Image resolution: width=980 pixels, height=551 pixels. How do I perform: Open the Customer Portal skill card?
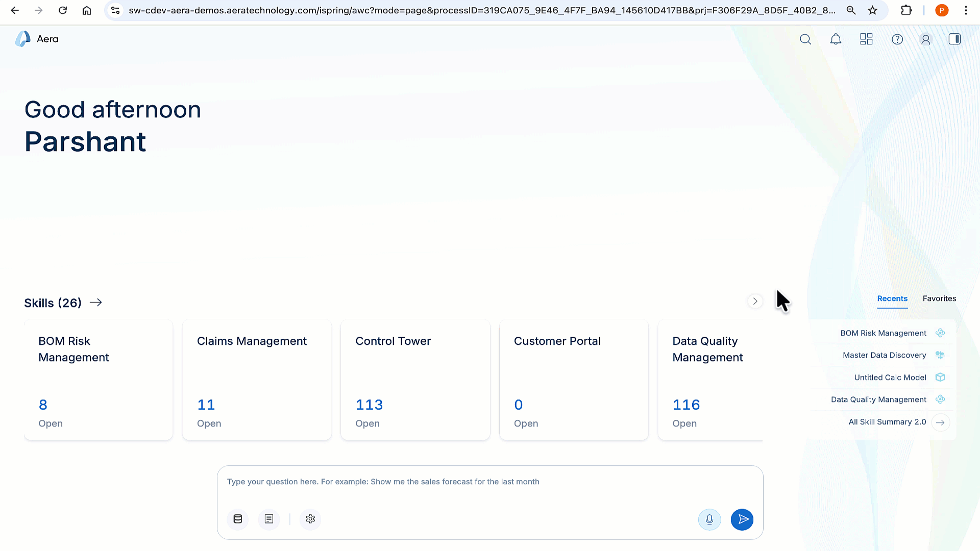click(574, 380)
